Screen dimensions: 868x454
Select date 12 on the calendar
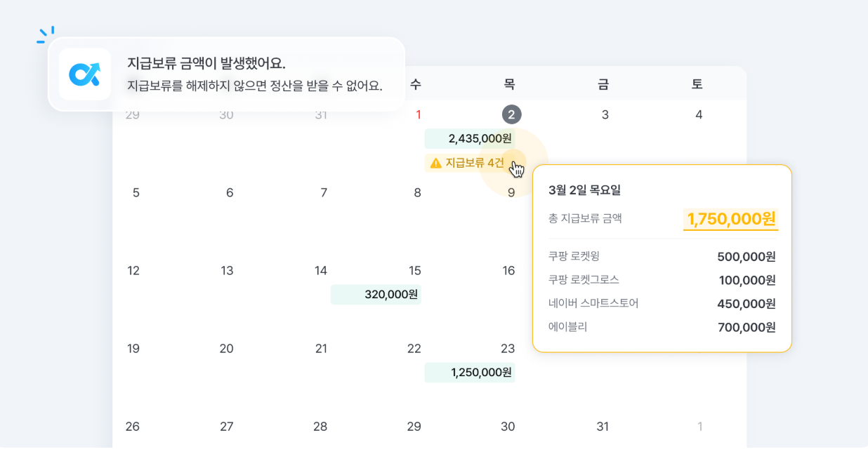[x=133, y=270]
